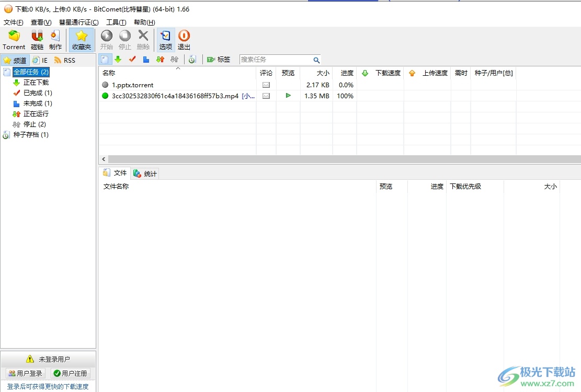
Task: Sort by Download Speed (下载速度) column header
Action: click(380, 73)
